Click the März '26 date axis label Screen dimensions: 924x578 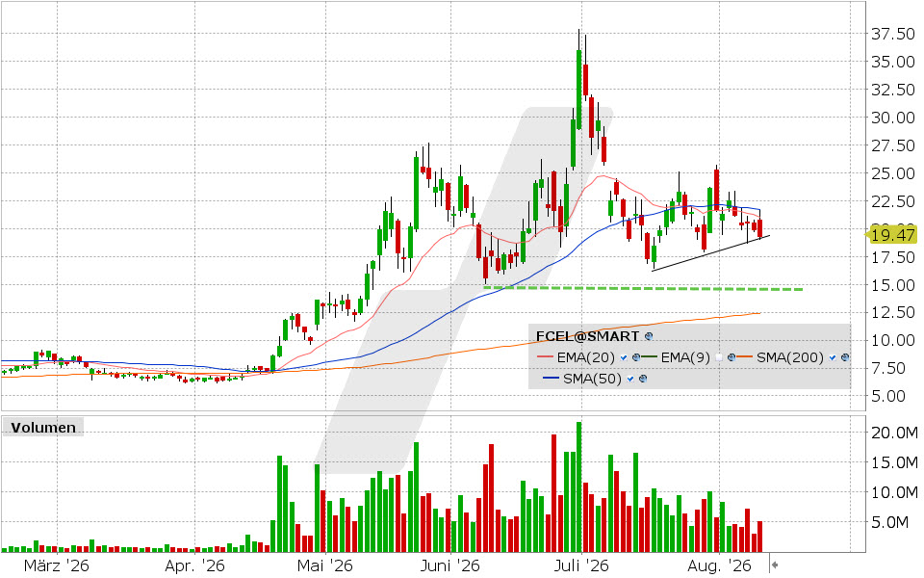click(56, 566)
